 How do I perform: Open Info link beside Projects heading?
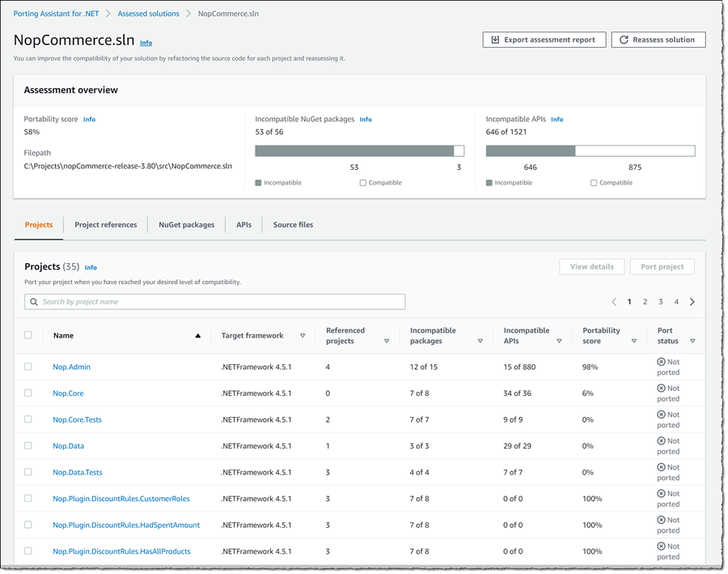click(x=91, y=268)
